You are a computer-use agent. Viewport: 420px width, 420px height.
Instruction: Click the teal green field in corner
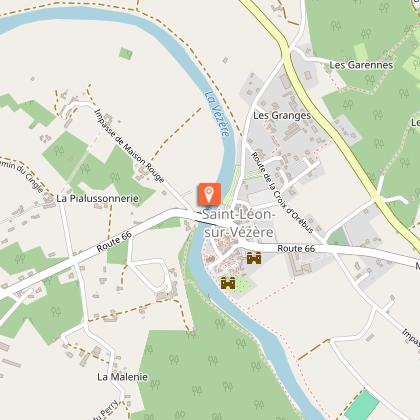click(x=362, y=405)
